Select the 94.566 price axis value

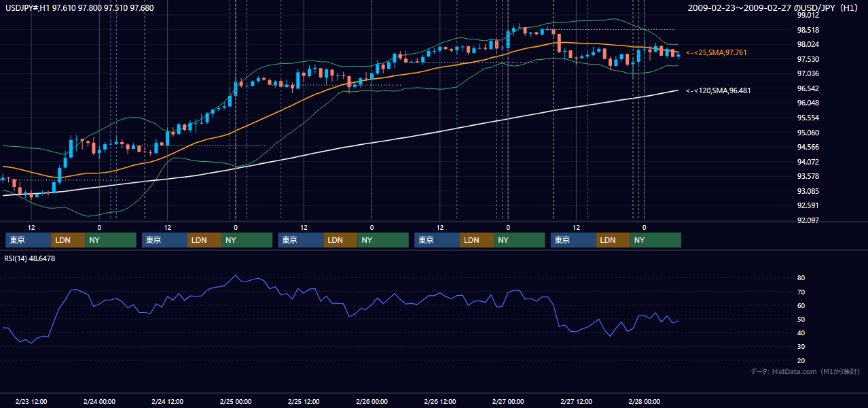pyautogui.click(x=808, y=147)
